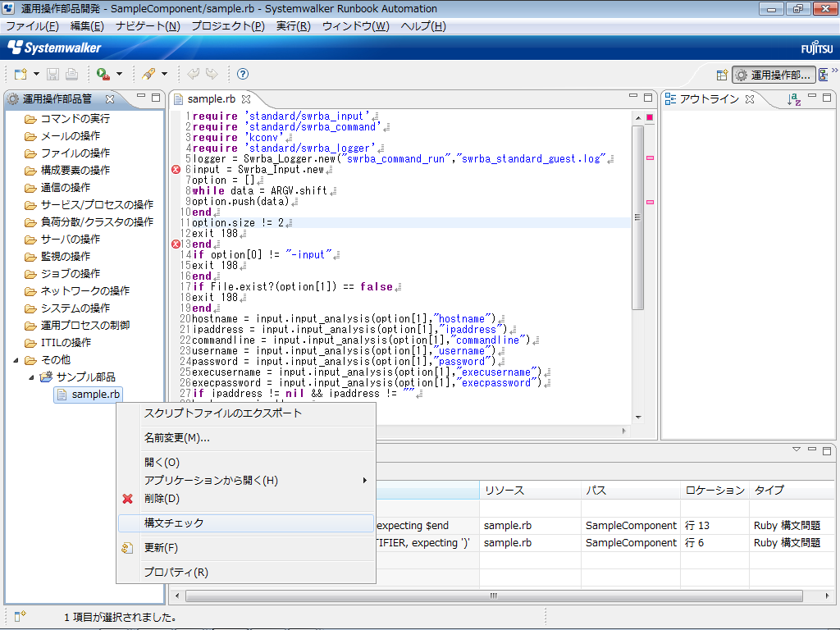Open the ウィンドウ(W) menu
The width and height of the screenshot is (840, 630).
click(x=356, y=26)
